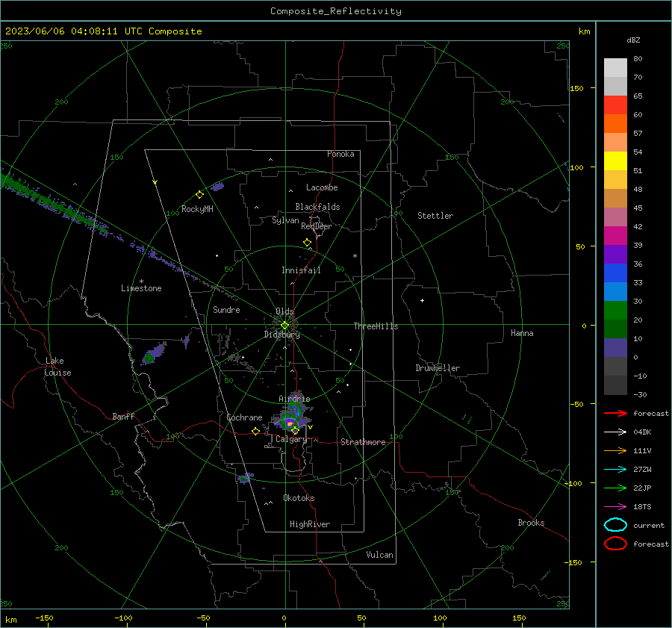
Task: Click the Brooks label
Action: (531, 523)
